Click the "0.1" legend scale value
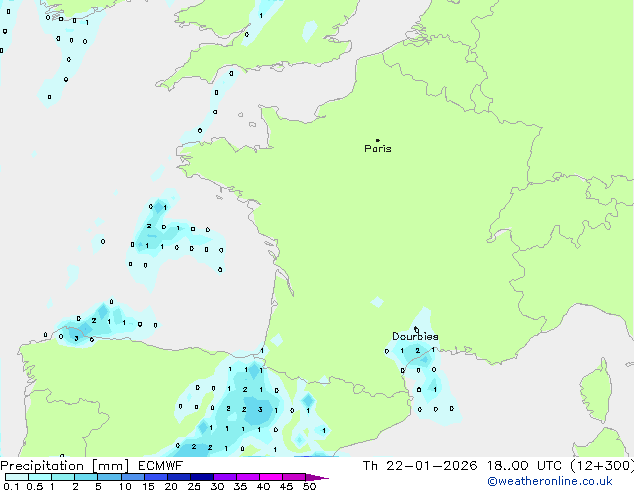Viewport: 634px width, 490px height. coord(11,486)
